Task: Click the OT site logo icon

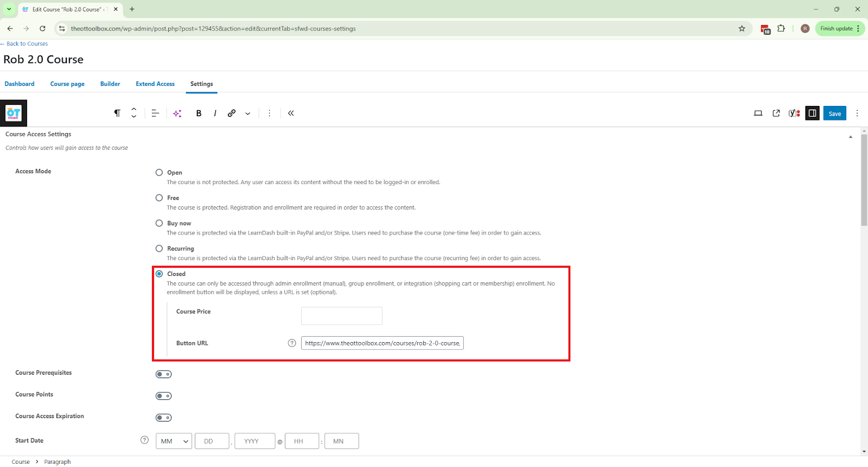Action: (x=14, y=113)
